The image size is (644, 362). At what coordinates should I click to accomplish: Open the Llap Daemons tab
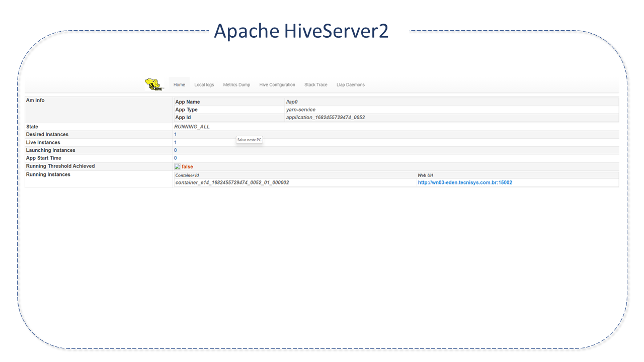(x=351, y=85)
